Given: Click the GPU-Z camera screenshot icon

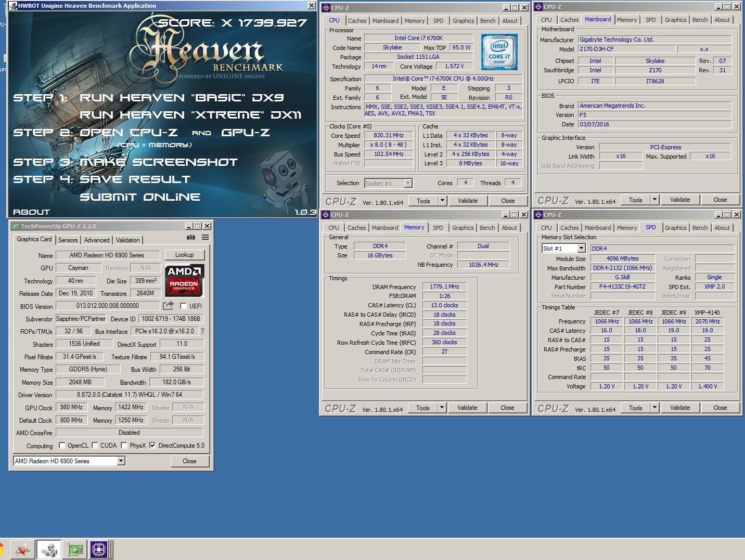Looking at the screenshot, I should (191, 237).
